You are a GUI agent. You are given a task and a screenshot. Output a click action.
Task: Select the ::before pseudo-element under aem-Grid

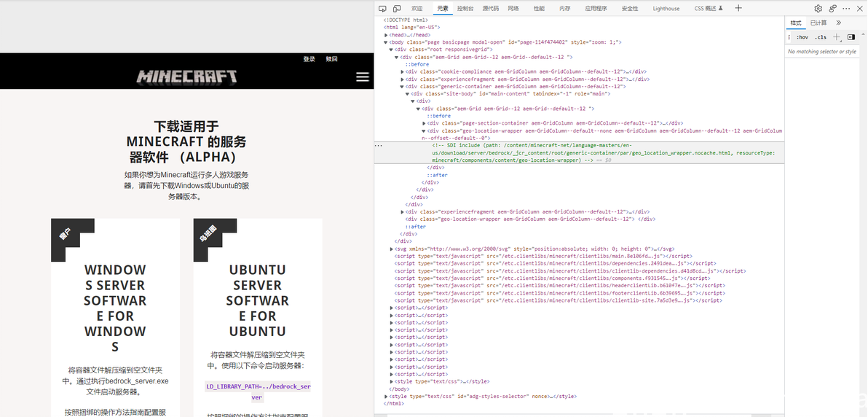417,64
